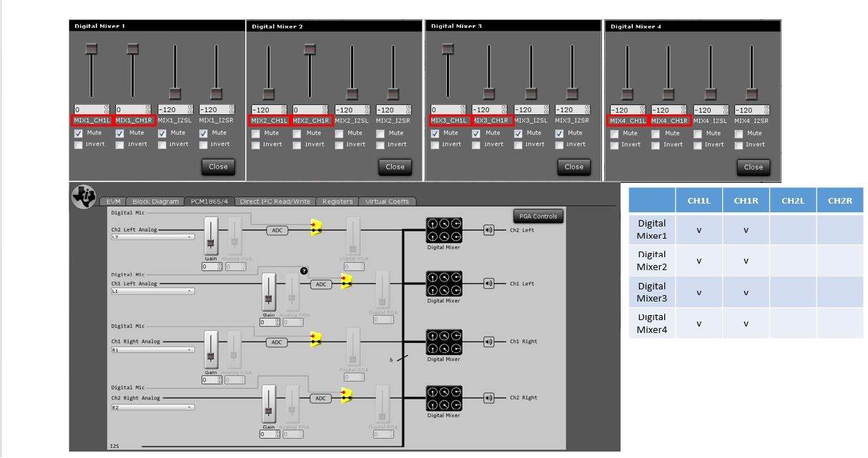Uncheck Mute for MIX3_I2SR
This screenshot has width=868, height=458.
pyautogui.click(x=560, y=134)
